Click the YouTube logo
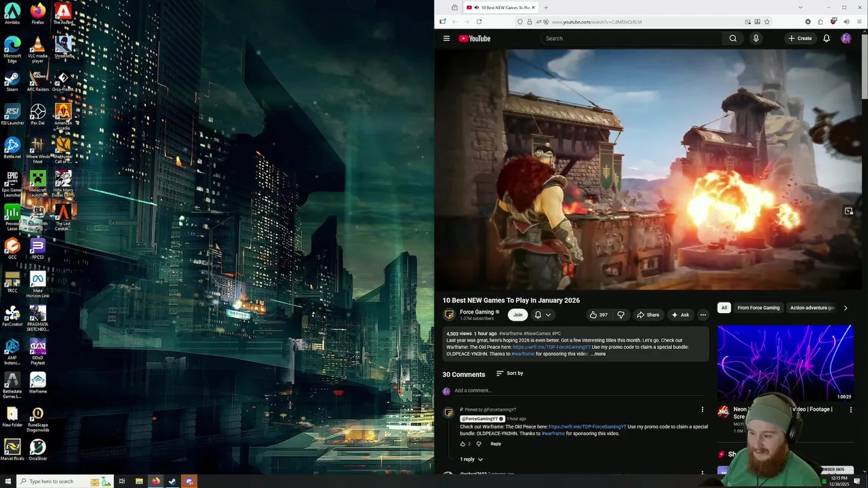The height and width of the screenshot is (488, 868). (x=475, y=39)
